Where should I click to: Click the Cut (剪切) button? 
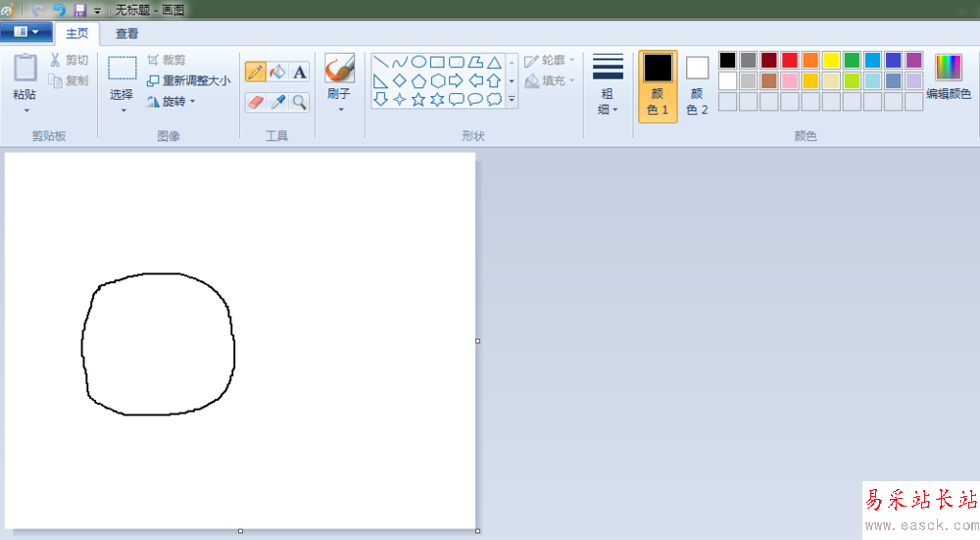(x=70, y=60)
